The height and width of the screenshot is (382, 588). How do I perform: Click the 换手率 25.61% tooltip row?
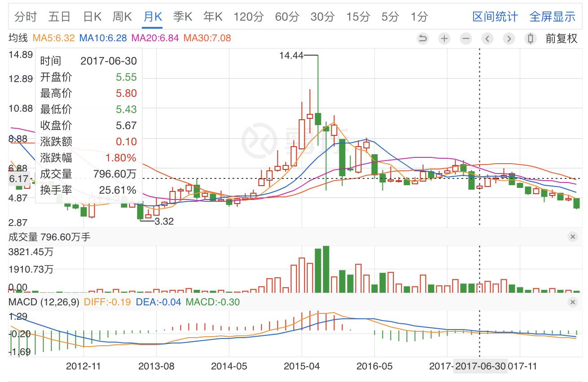[x=88, y=190]
